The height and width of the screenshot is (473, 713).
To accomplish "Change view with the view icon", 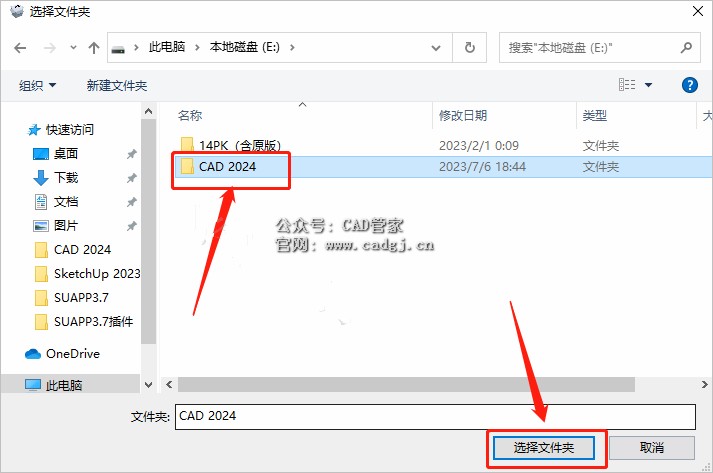I will click(627, 85).
